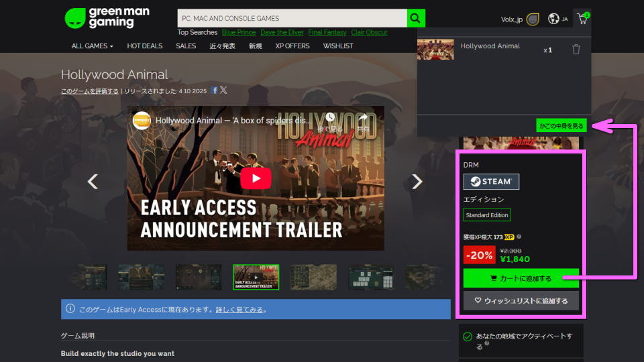Click the activation region help icon
644x362 pixels.
[487, 343]
